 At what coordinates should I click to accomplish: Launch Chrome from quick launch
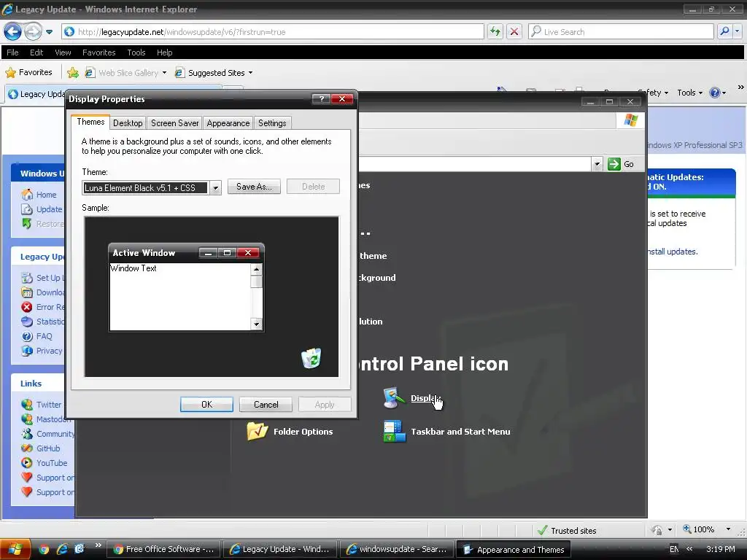(x=44, y=549)
